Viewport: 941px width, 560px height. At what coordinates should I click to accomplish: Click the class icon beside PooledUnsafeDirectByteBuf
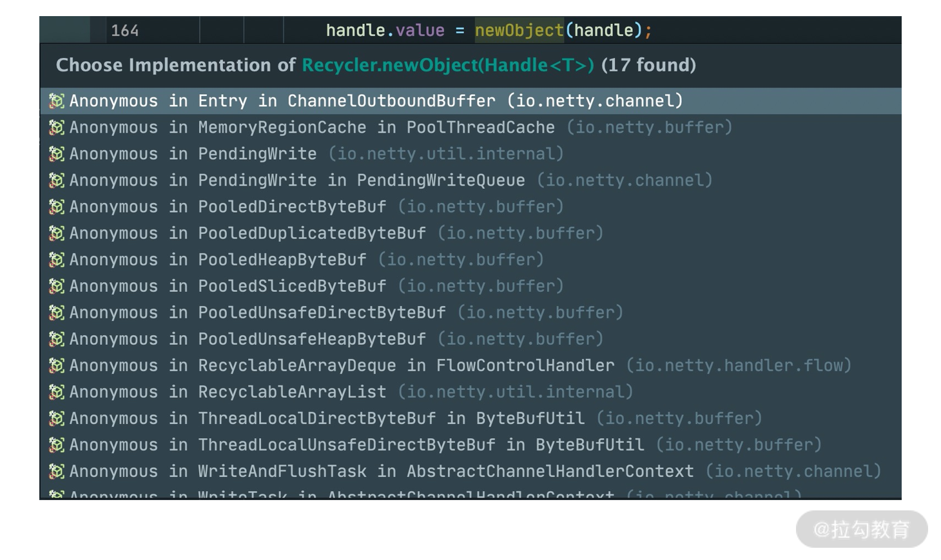pos(57,313)
